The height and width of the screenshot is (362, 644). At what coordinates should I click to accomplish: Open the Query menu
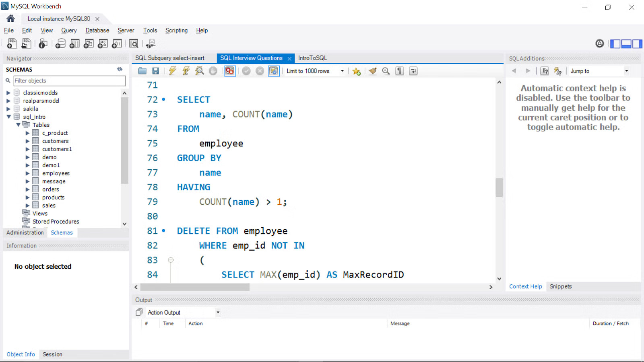point(69,31)
